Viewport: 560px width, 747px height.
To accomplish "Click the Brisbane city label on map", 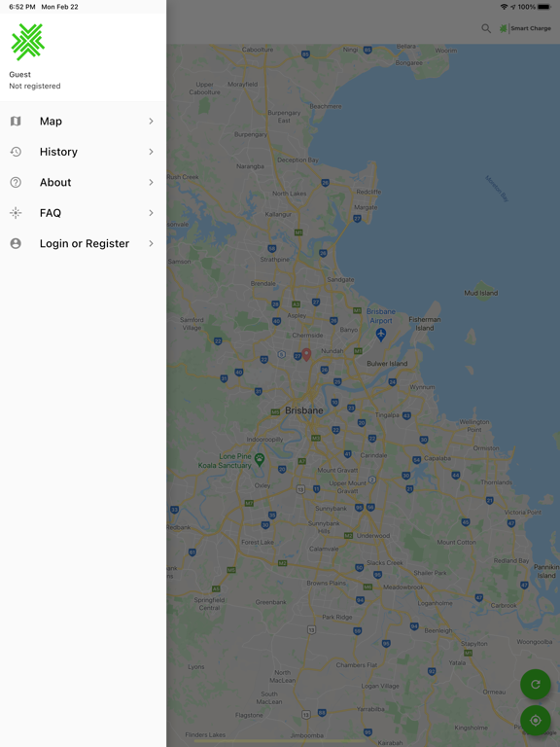I will 303,410.
